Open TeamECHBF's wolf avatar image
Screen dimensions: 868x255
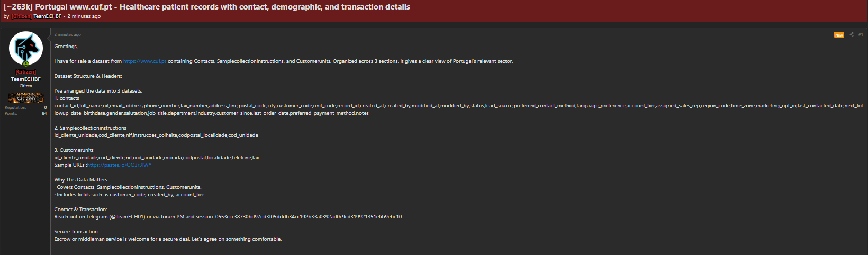[25, 48]
